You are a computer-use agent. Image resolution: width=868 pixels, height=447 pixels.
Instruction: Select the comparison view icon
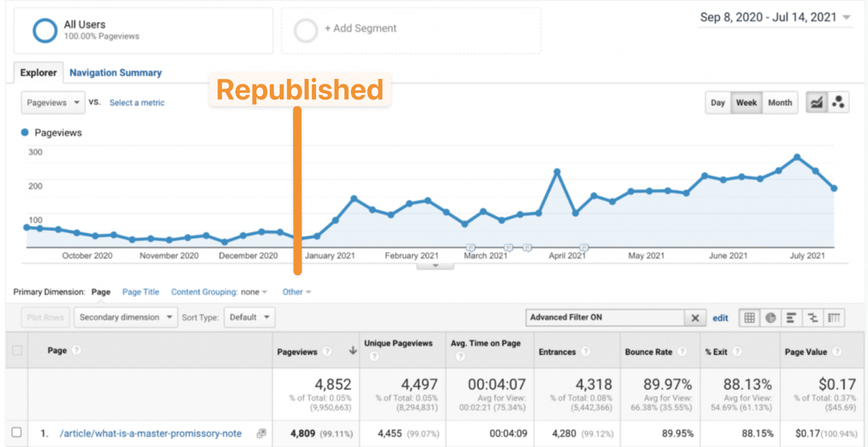[x=813, y=317]
